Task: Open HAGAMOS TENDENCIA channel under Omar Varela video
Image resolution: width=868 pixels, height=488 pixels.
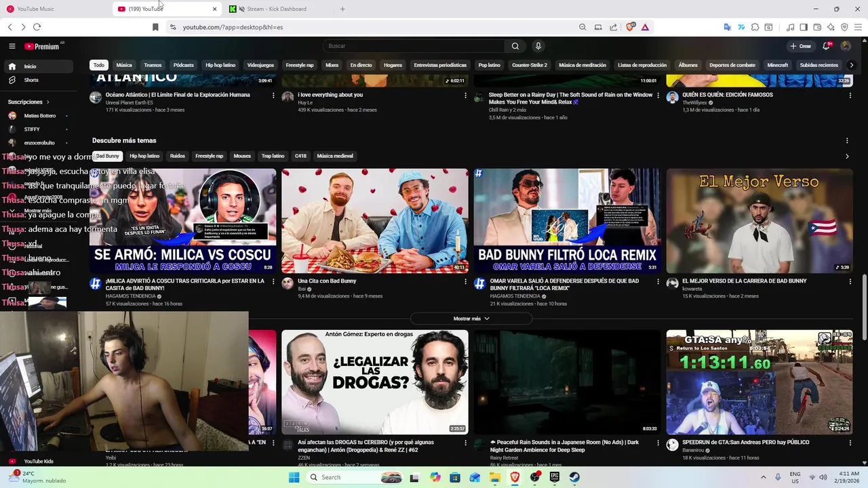Action: tap(515, 296)
